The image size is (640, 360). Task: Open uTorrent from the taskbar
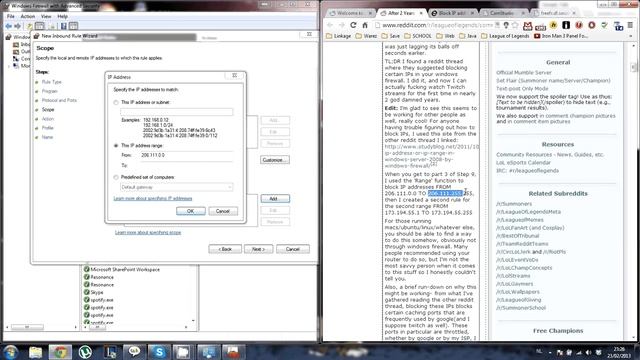point(85,352)
